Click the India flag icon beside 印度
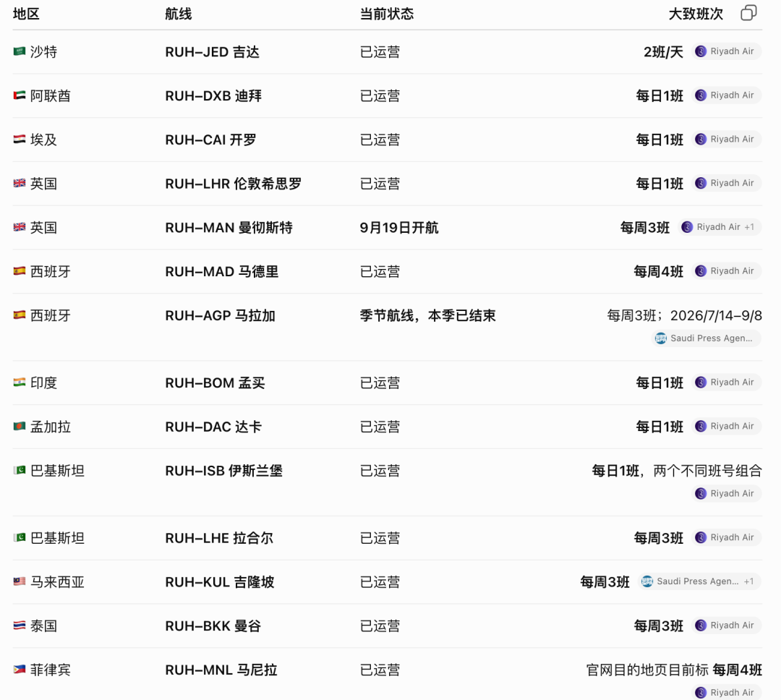This screenshot has width=781, height=700. pos(20,382)
